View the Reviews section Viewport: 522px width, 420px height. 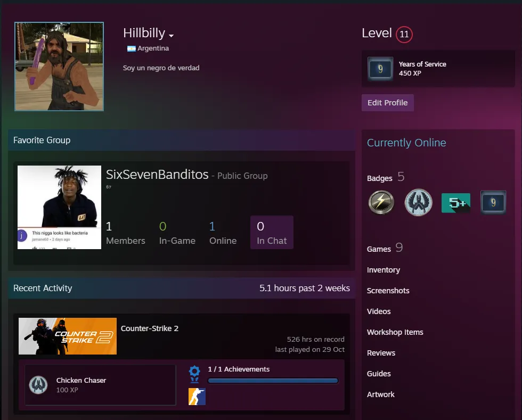pos(381,353)
